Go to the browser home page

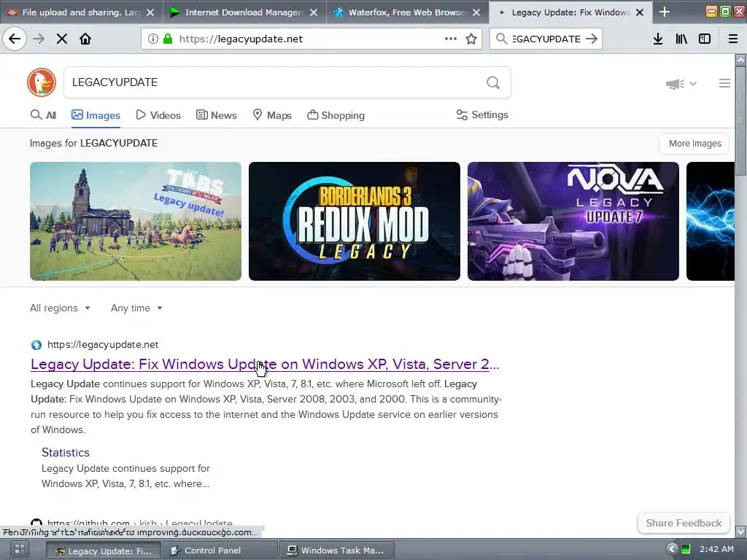coord(85,39)
